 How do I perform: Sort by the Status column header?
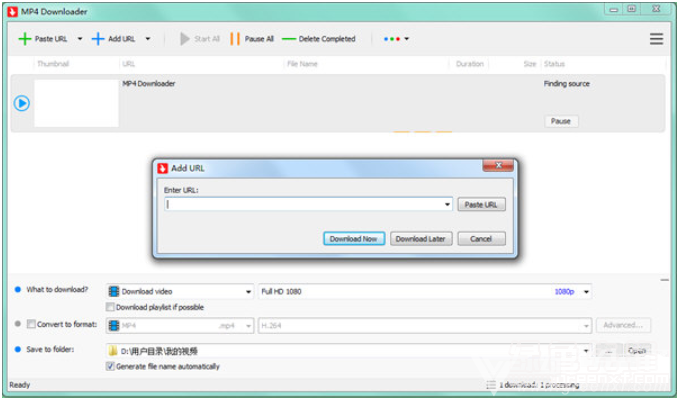click(554, 64)
